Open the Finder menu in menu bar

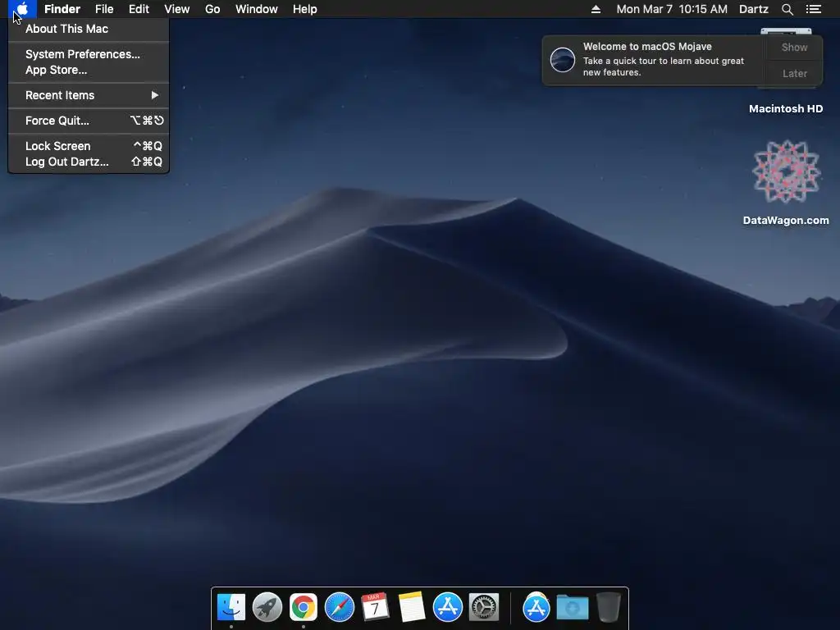tap(62, 9)
